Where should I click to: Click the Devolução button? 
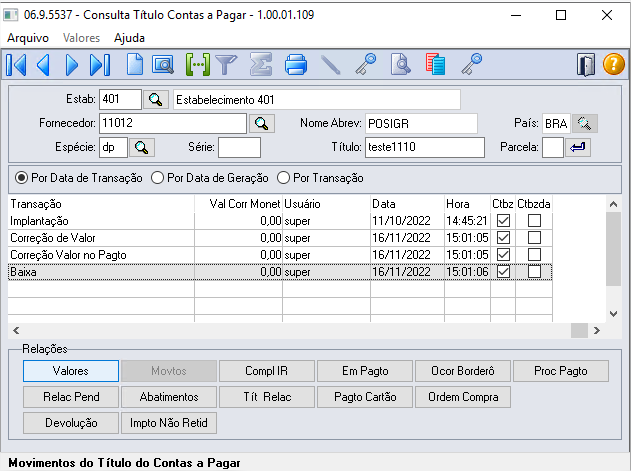71,423
